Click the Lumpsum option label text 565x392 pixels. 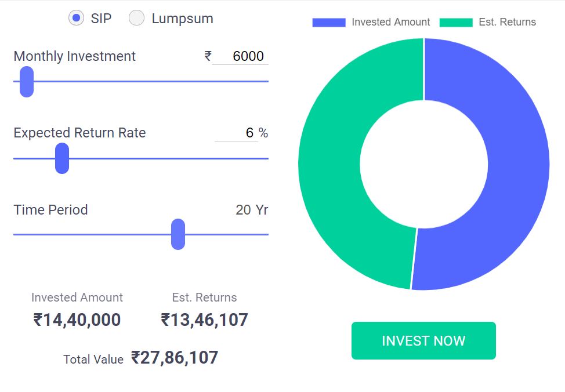coord(182,19)
